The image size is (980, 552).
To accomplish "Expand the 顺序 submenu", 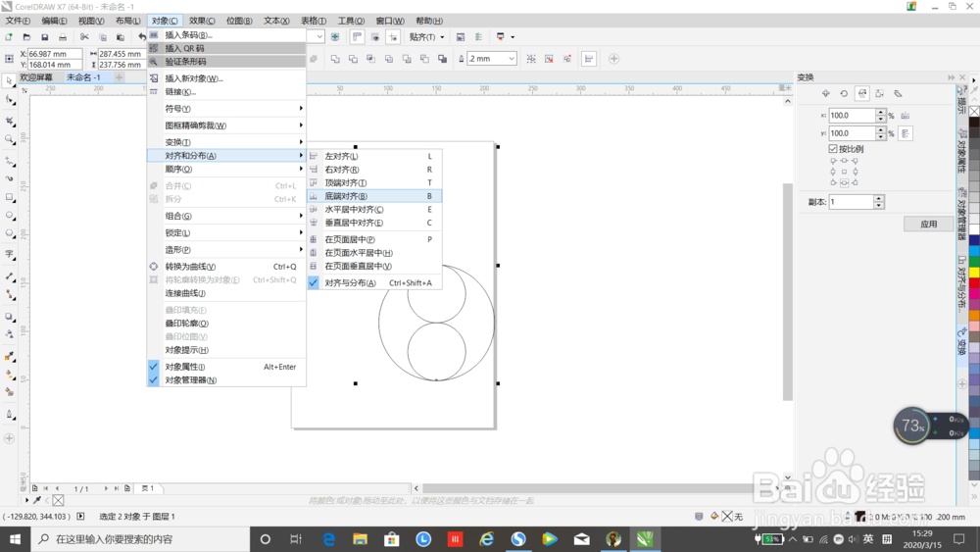I will (x=226, y=170).
